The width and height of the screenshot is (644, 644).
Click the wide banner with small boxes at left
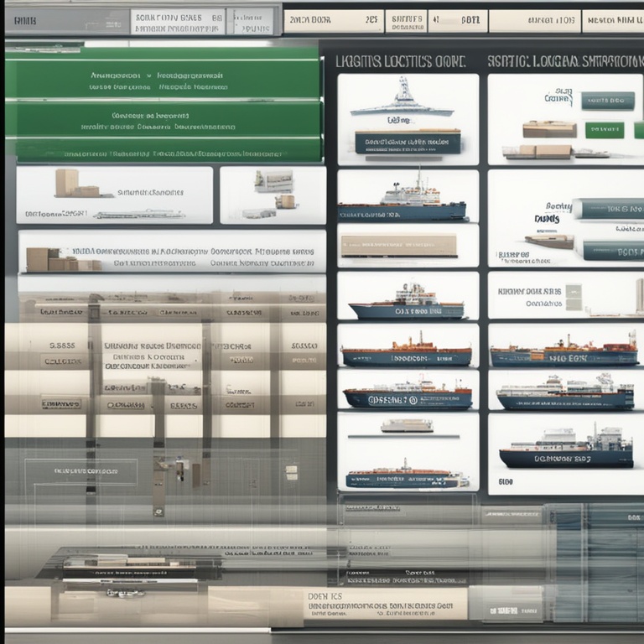pyautogui.click(x=172, y=252)
